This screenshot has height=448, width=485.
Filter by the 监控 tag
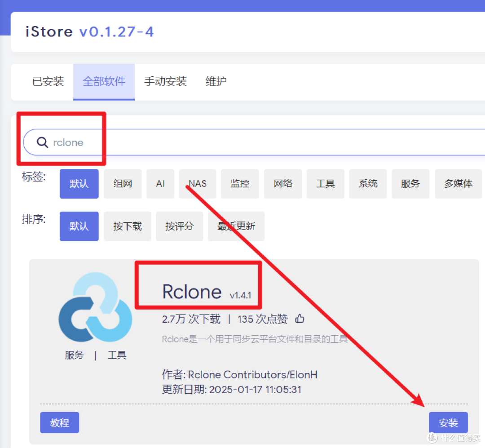coord(240,184)
